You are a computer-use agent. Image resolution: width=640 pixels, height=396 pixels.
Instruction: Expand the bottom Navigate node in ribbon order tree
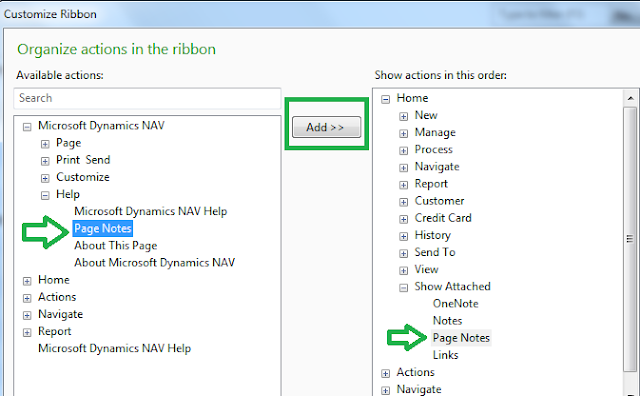click(x=385, y=391)
